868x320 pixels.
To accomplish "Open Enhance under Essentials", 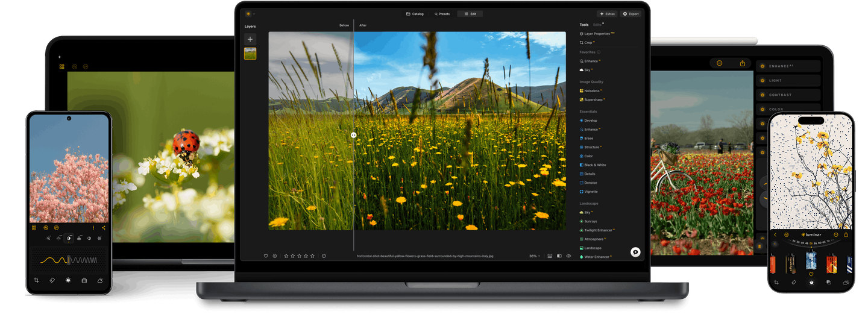I will tap(590, 130).
